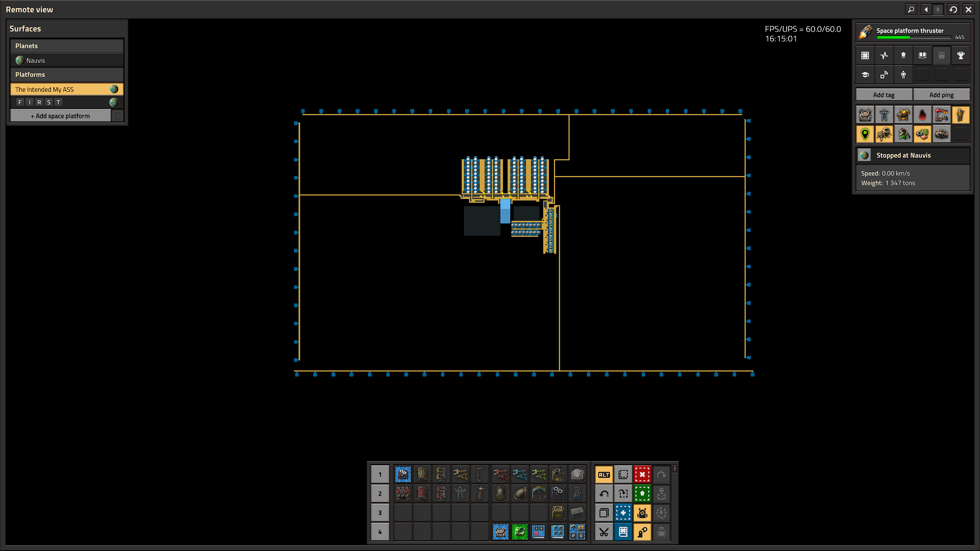
Task: Select the green upgrade planner in quickbar row 4
Action: (519, 532)
